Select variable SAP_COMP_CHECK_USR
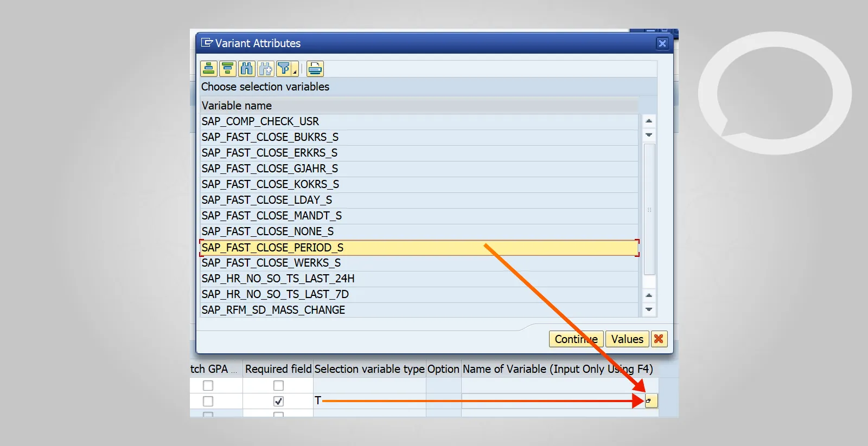Viewport: 868px width, 446px height. click(419, 121)
